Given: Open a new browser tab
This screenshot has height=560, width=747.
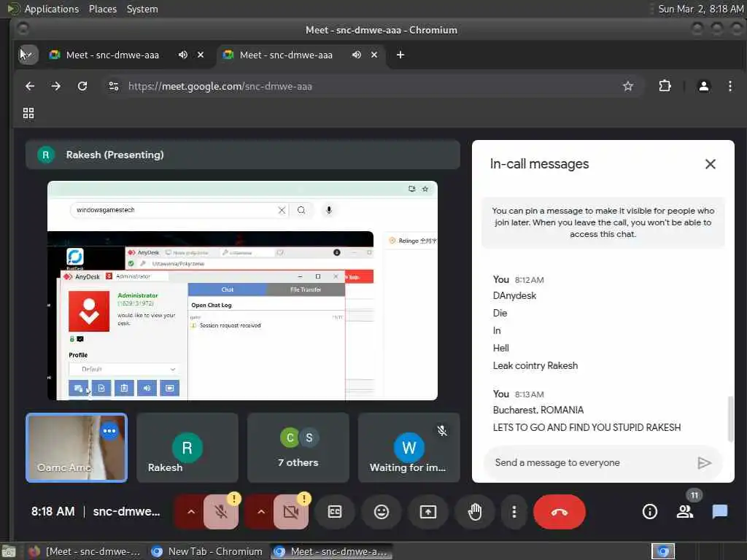Looking at the screenshot, I should 400,55.
